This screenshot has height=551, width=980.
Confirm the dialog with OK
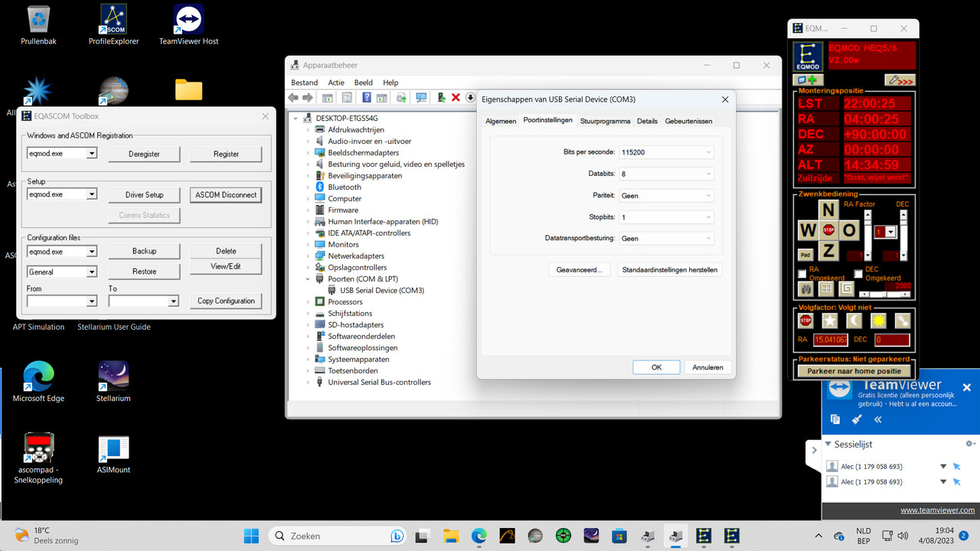656,367
